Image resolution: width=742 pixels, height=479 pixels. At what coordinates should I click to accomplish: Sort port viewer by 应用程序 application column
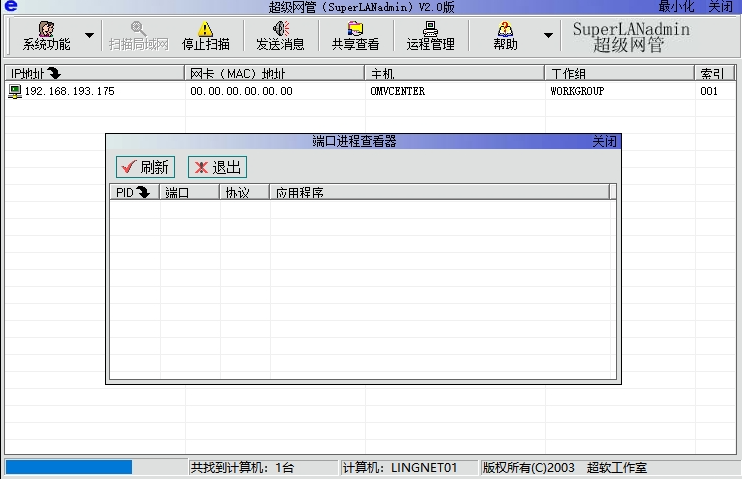440,192
